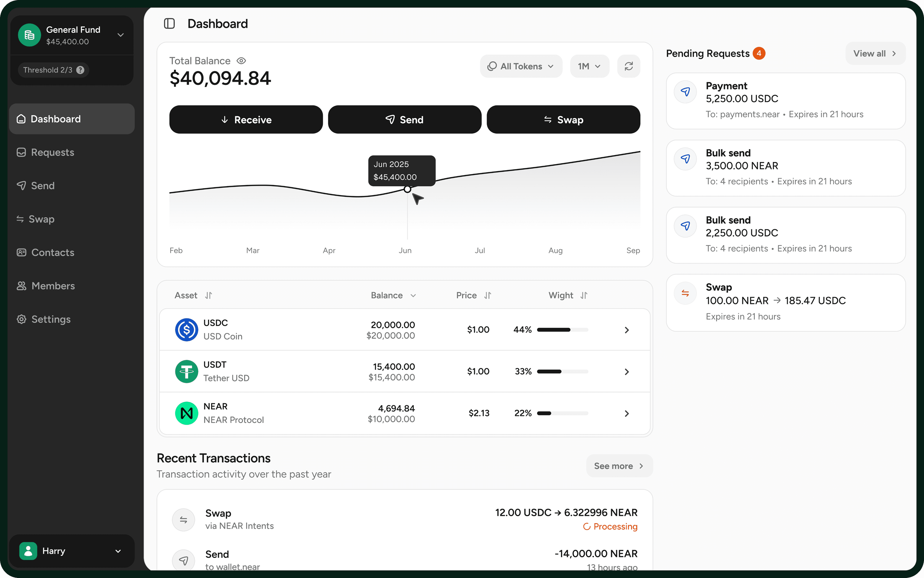The height and width of the screenshot is (578, 924).
Task: Open Settings in sidebar
Action: coord(72,319)
